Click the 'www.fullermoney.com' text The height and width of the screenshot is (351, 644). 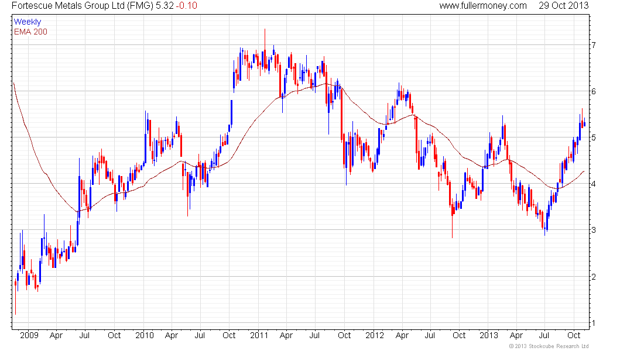(x=483, y=6)
